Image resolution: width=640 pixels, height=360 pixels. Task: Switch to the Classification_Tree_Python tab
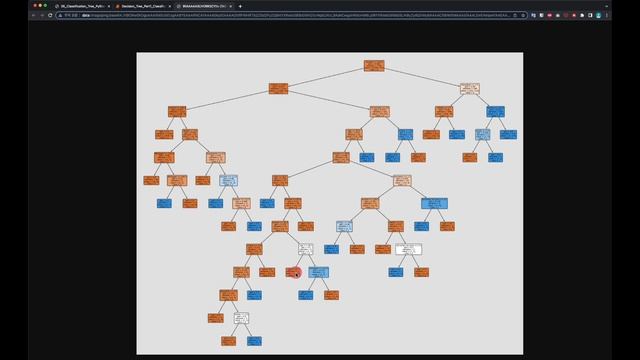(82, 6)
